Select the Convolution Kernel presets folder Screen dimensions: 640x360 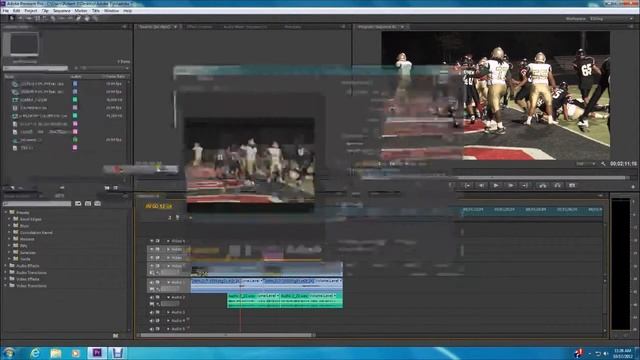(x=36, y=233)
